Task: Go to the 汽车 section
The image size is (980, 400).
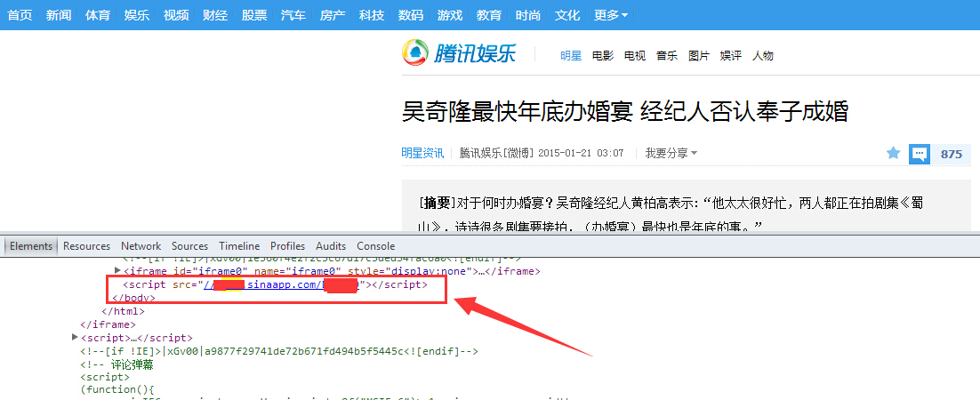Action: coord(293,15)
